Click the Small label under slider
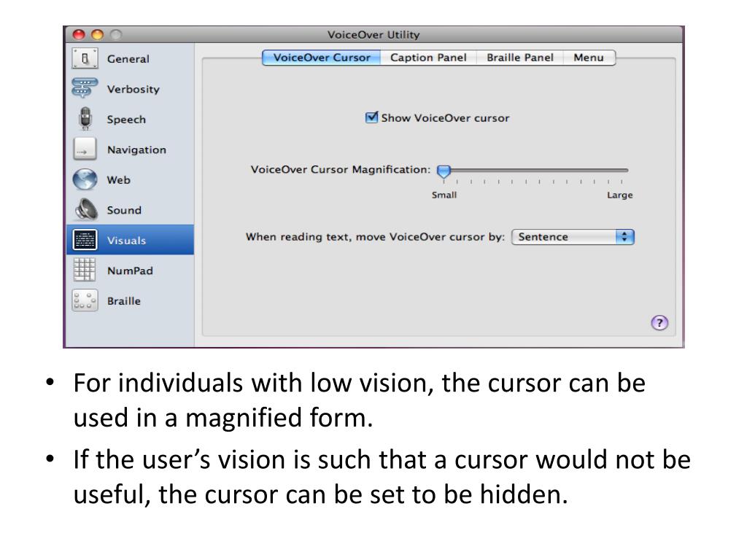Image resolution: width=747 pixels, height=560 pixels. 444,195
